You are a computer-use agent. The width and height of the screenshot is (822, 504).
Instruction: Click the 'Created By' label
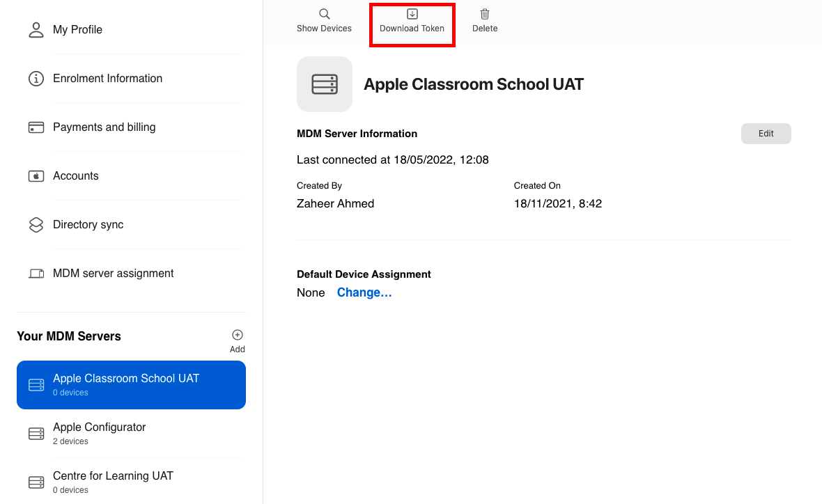pos(319,186)
